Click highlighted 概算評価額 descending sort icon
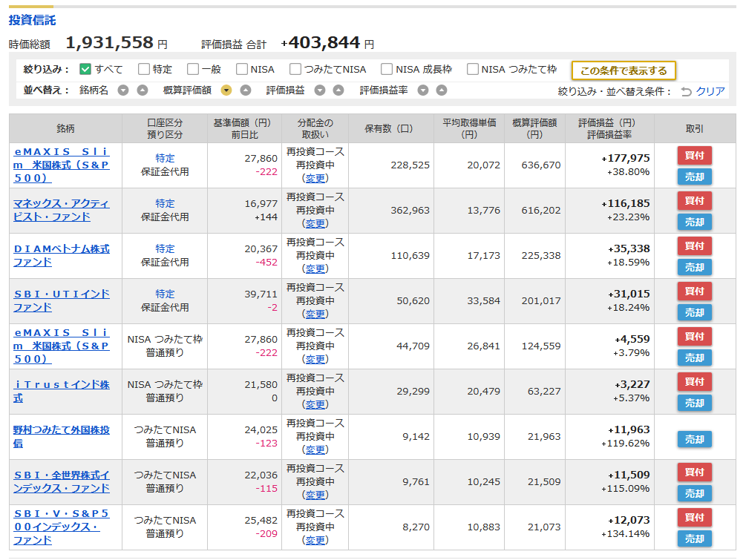This screenshot has height=560, width=746. (x=226, y=90)
